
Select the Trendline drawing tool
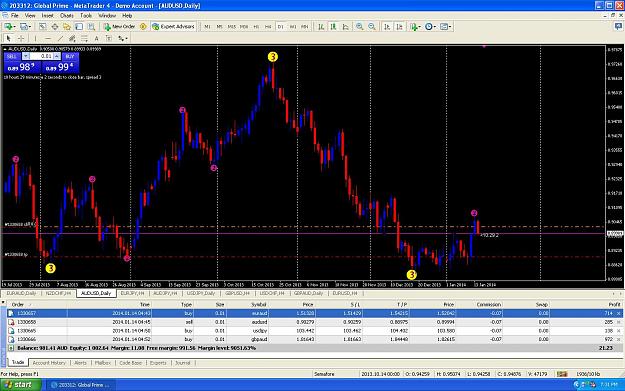point(60,39)
